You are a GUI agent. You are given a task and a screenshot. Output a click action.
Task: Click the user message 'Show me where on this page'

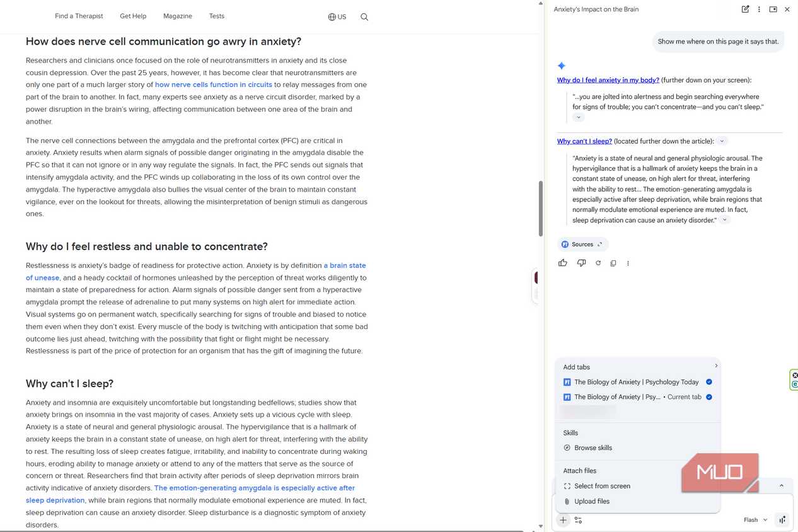click(718, 42)
